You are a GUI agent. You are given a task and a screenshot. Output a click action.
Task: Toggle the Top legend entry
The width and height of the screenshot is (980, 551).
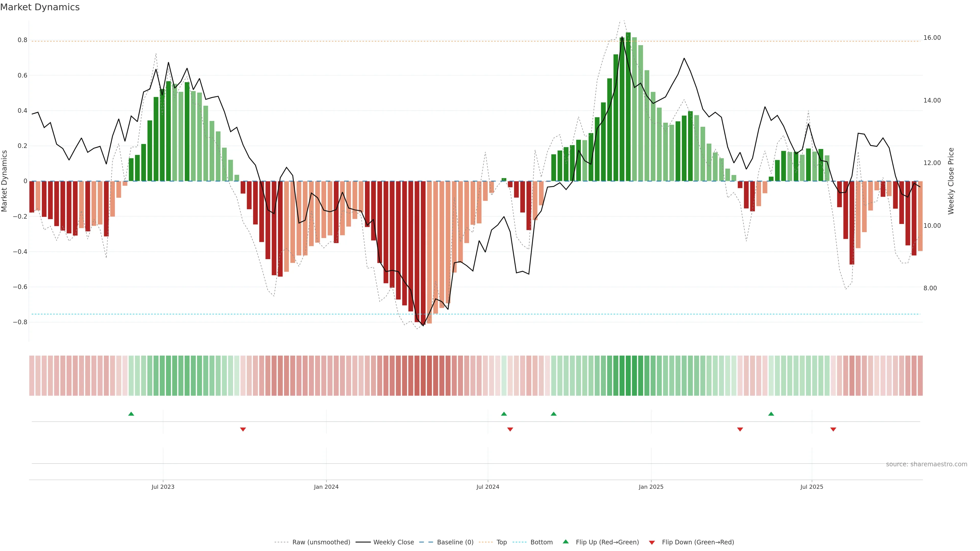point(501,542)
